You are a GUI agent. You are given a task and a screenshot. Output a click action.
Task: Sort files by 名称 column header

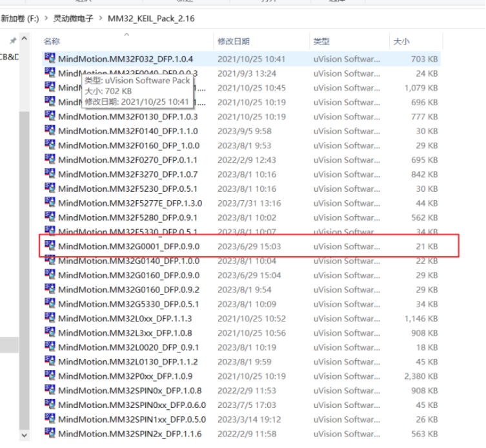click(x=52, y=41)
